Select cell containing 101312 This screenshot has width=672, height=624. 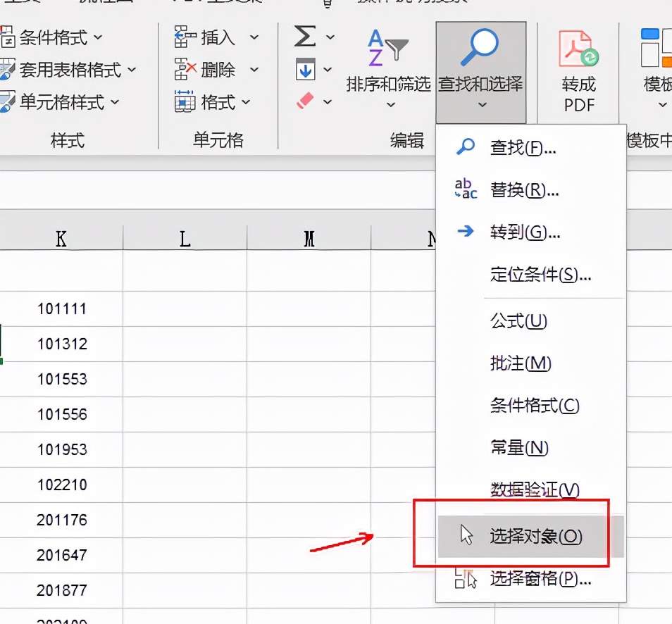pyautogui.click(x=61, y=344)
